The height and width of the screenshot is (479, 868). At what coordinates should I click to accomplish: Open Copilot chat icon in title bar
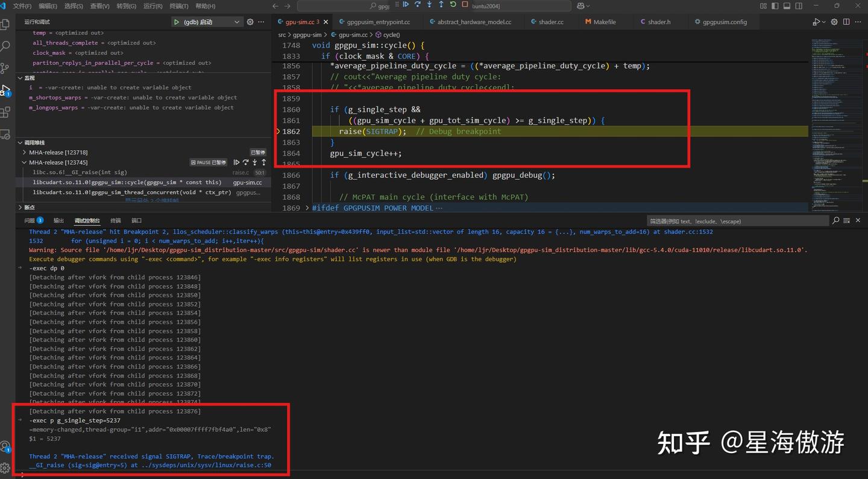click(x=580, y=6)
